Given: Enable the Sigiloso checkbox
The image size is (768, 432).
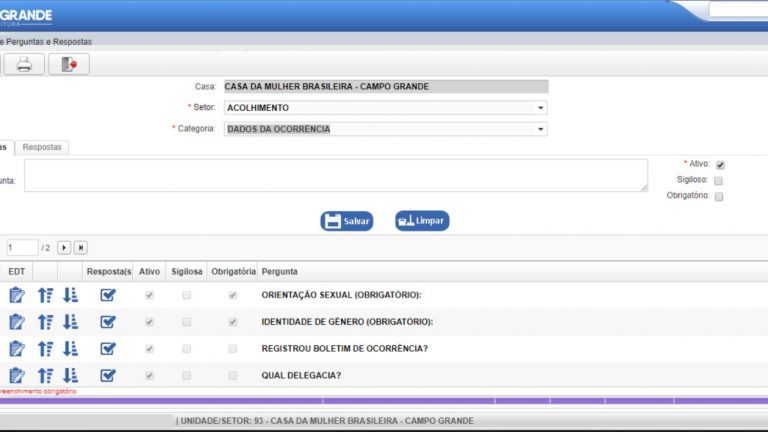Looking at the screenshot, I should 719,181.
